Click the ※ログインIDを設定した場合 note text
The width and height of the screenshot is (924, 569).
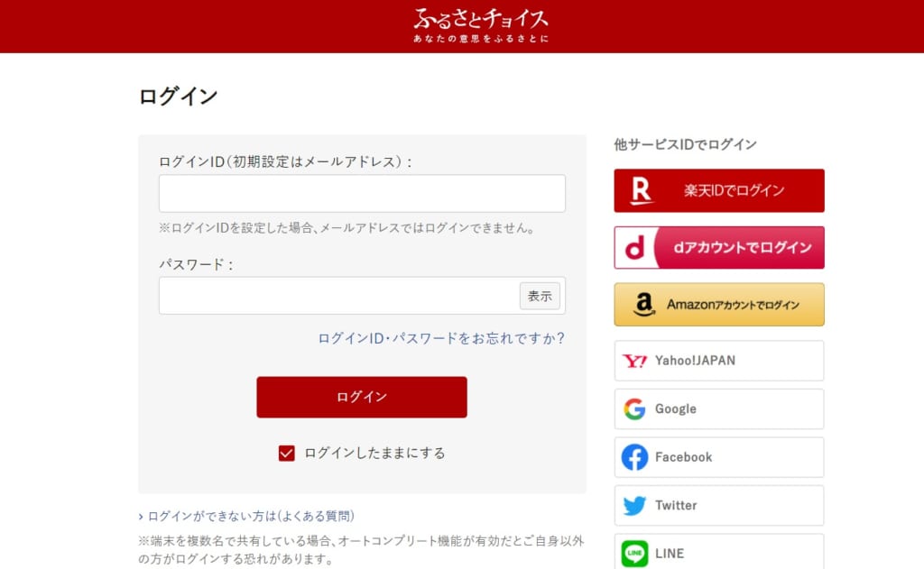[x=346, y=228]
